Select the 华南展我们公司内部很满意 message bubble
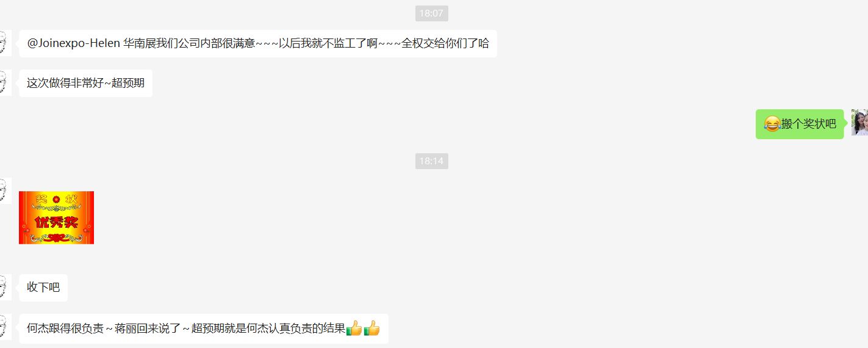 (x=258, y=44)
